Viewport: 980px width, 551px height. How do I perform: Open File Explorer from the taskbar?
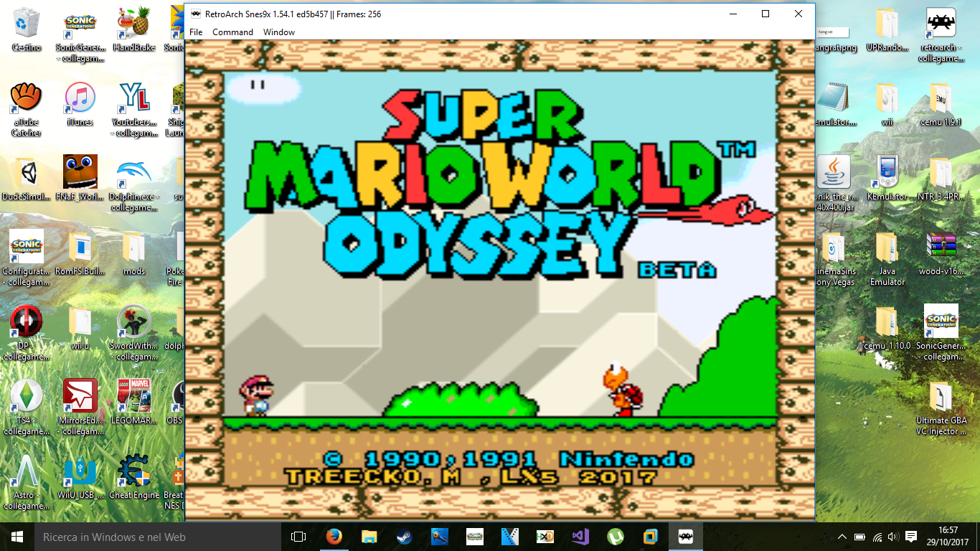(x=369, y=537)
